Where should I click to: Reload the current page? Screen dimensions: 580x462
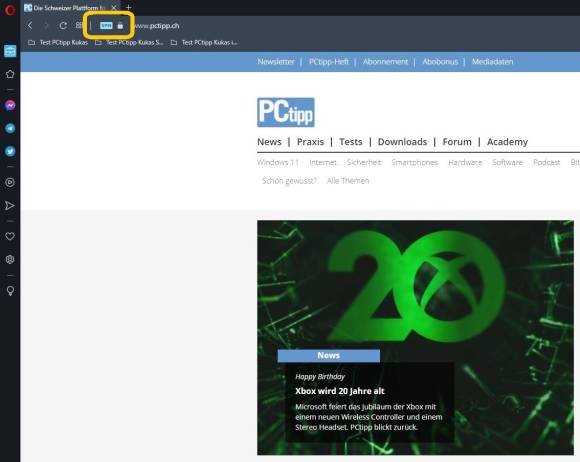coord(63,26)
